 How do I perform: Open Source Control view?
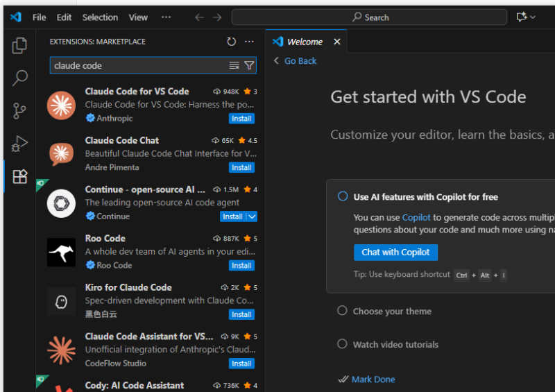click(19, 111)
